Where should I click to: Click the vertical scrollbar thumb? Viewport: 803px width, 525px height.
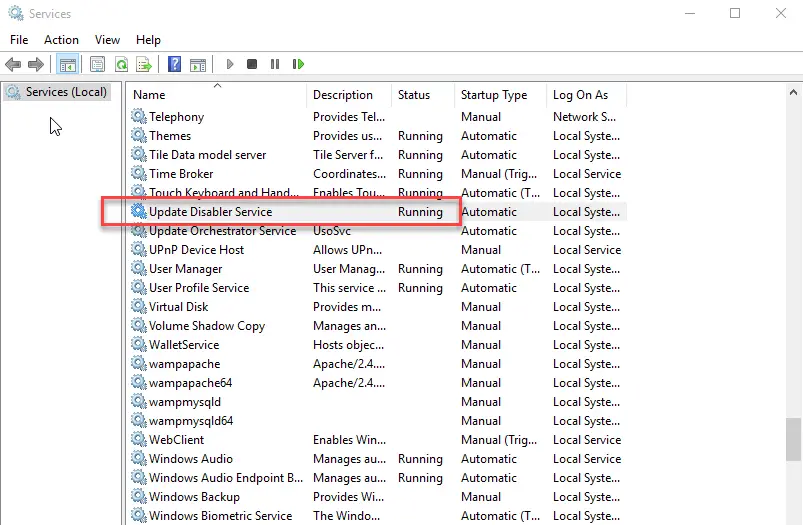click(x=793, y=439)
